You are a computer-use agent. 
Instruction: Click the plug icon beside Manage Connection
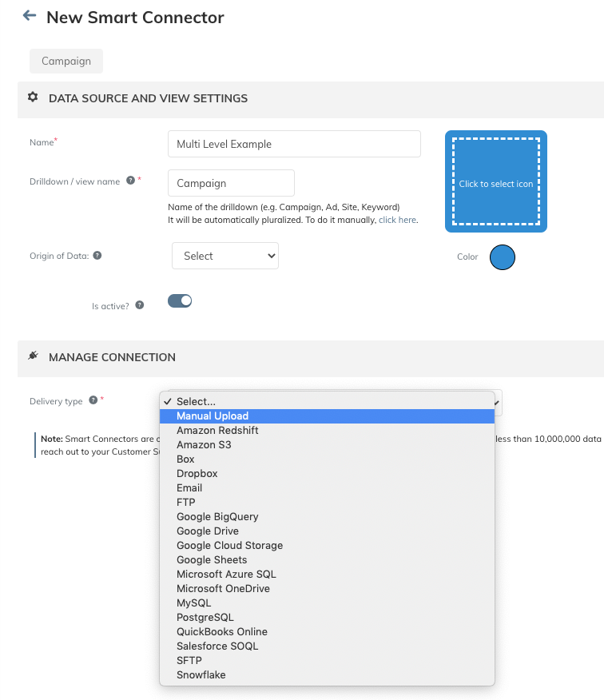pos(33,356)
